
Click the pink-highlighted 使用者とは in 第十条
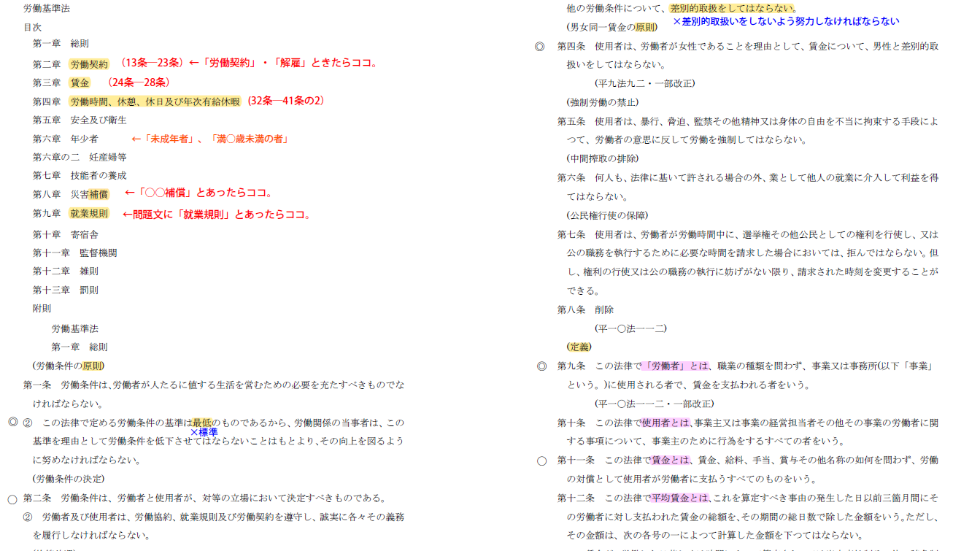(665, 423)
